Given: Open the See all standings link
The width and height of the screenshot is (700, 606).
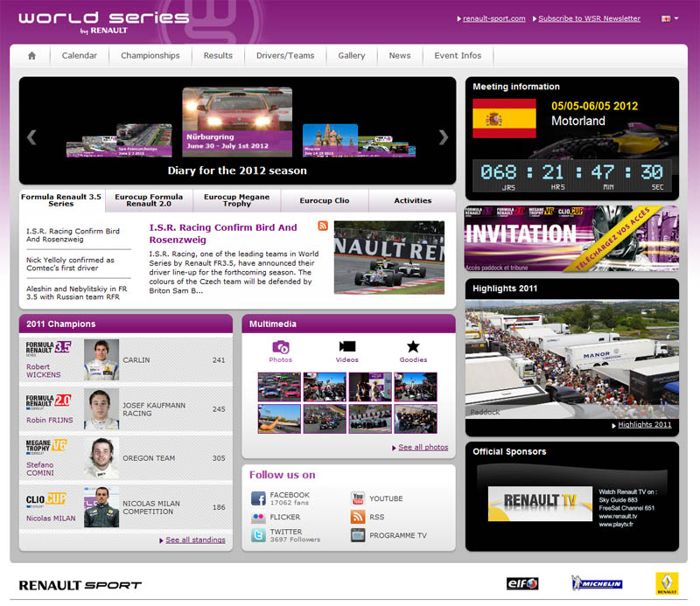Looking at the screenshot, I should (195, 540).
